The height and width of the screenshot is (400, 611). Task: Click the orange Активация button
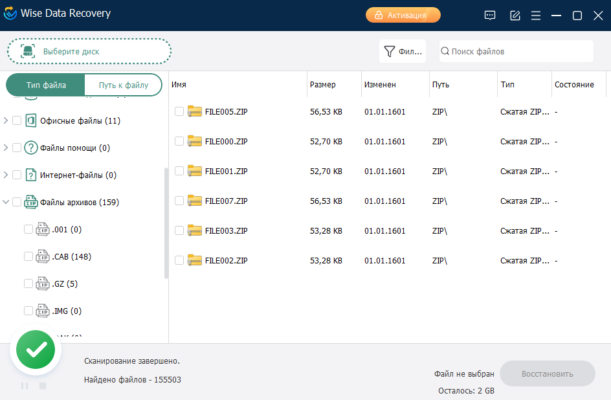click(403, 15)
